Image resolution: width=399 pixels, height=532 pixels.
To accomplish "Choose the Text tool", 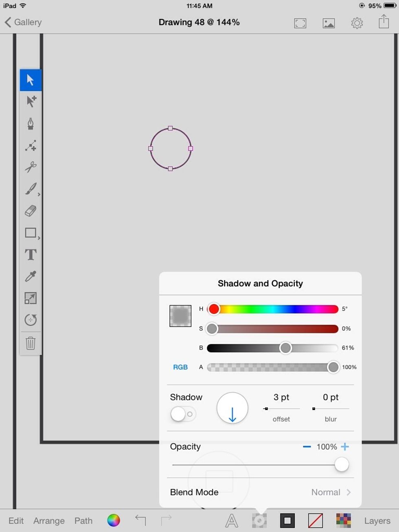I will tap(31, 254).
